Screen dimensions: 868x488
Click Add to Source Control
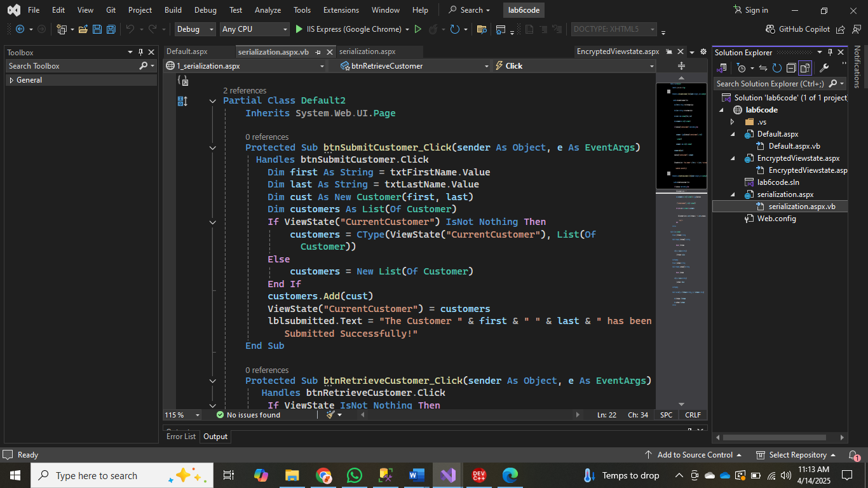tap(693, 455)
